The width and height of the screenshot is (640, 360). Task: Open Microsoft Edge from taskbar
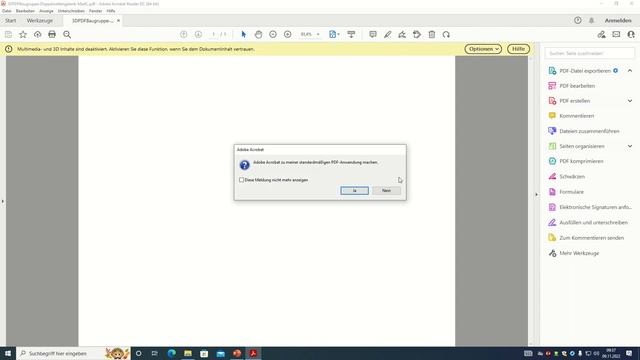coord(171,353)
